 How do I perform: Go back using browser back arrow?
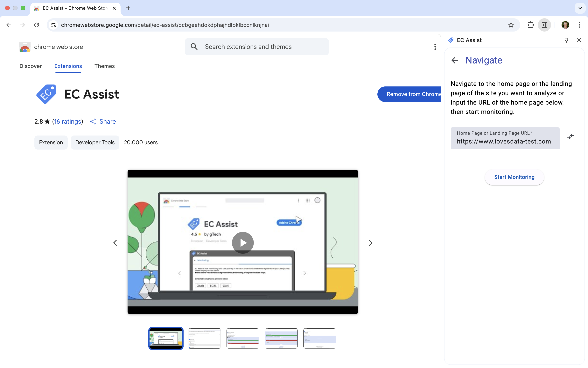coord(9,25)
